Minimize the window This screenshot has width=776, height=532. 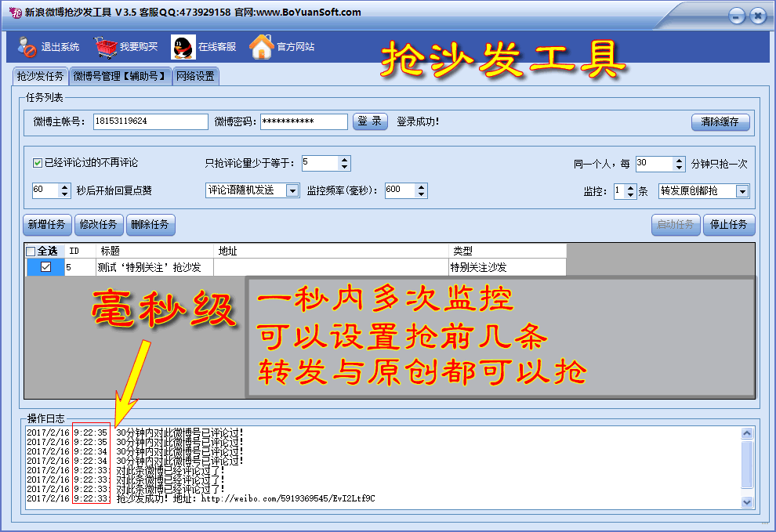click(x=737, y=16)
